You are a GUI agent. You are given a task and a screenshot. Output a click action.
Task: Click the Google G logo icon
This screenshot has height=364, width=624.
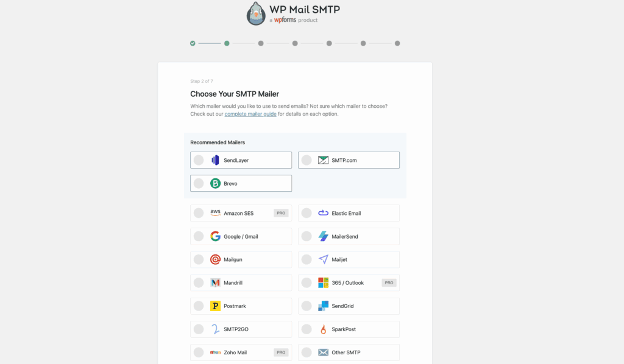tap(215, 236)
